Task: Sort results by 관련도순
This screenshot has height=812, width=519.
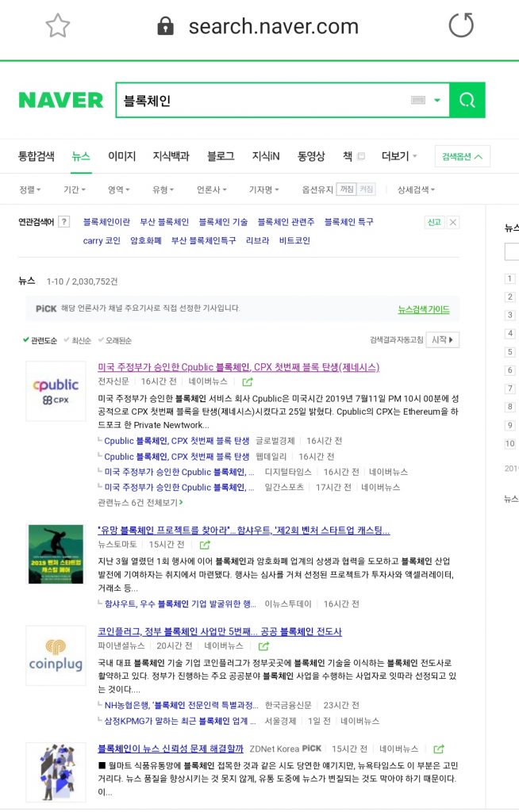Action: click(40, 340)
